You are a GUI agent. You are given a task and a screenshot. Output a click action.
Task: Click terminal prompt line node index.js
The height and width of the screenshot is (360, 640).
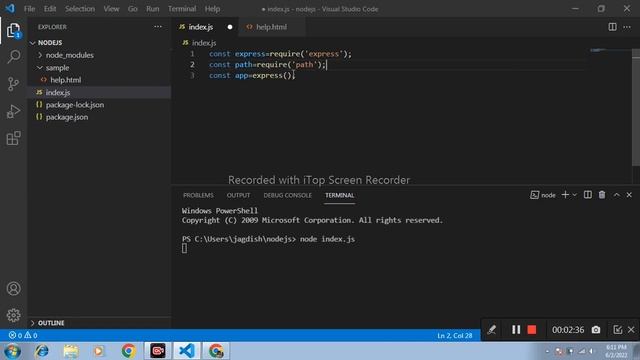pyautogui.click(x=268, y=239)
